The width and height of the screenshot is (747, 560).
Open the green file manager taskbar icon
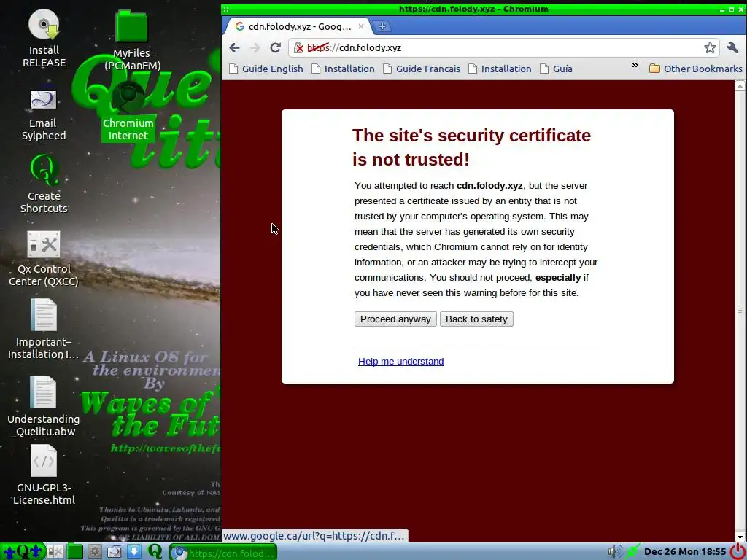click(x=75, y=551)
